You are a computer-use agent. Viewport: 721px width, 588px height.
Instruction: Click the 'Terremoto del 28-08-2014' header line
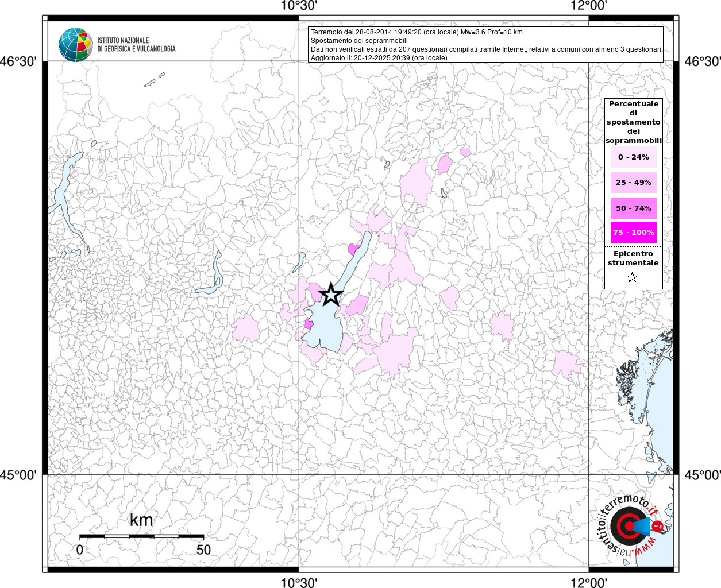point(417,32)
